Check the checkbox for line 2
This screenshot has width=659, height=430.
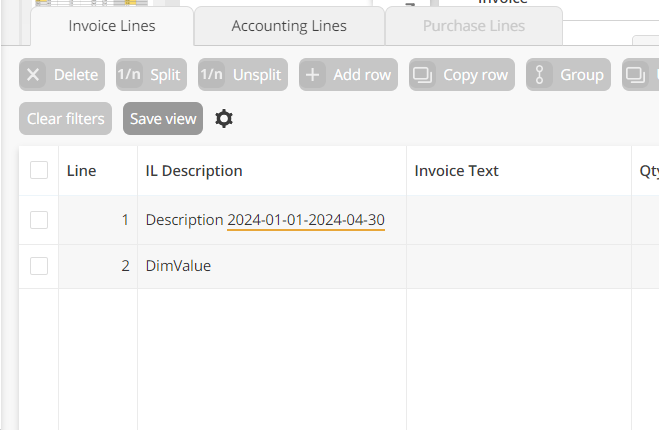[39, 266]
